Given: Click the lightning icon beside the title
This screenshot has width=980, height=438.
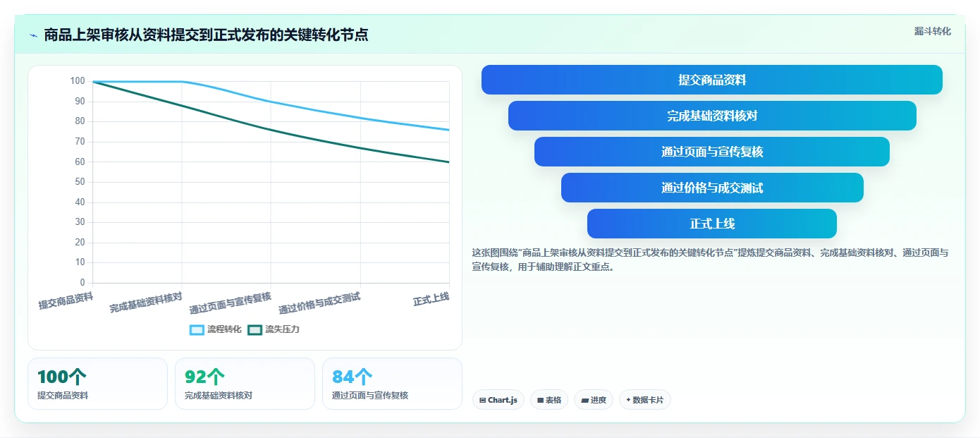Looking at the screenshot, I should (33, 35).
